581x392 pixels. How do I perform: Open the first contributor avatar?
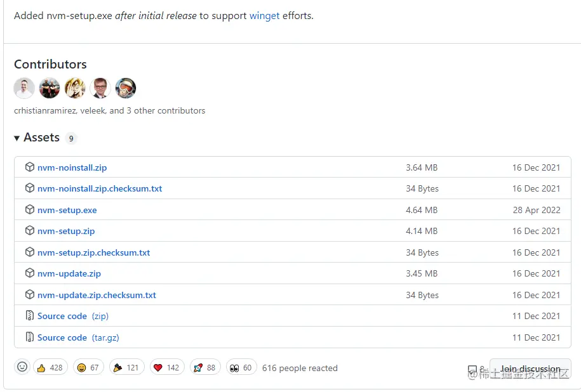point(24,88)
